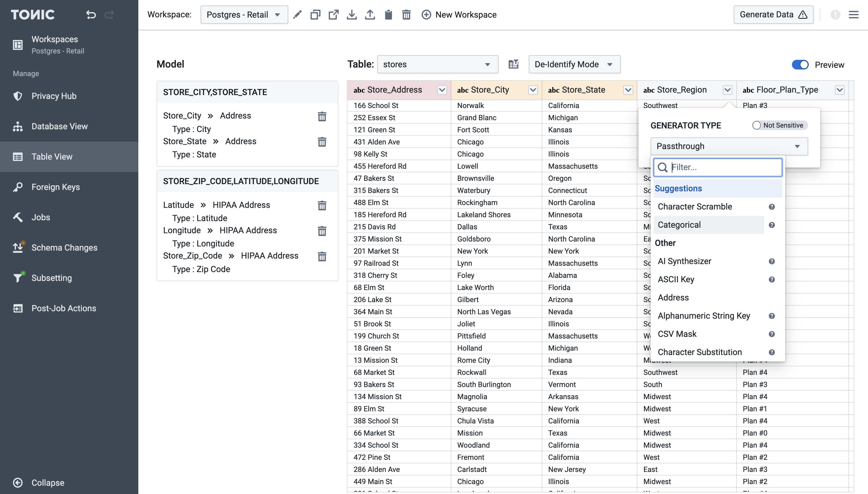
Task: Open Database View in sidebar
Action: (x=69, y=126)
